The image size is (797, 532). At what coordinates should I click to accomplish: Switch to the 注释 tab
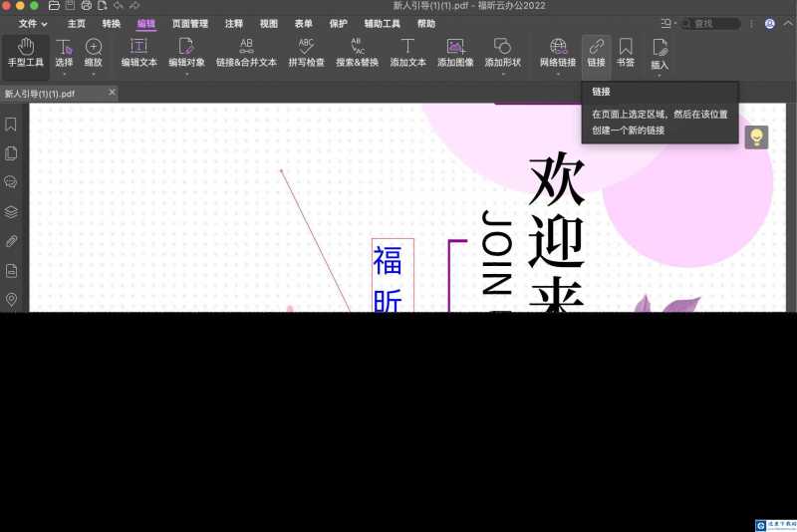click(234, 23)
